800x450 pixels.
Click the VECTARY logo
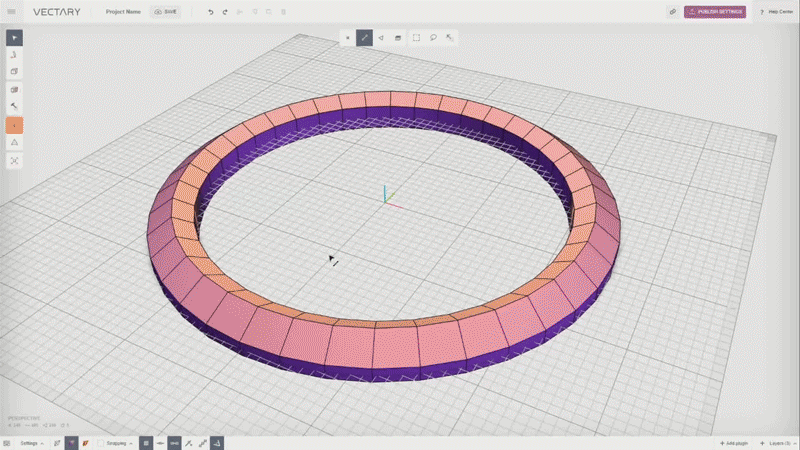coord(57,12)
